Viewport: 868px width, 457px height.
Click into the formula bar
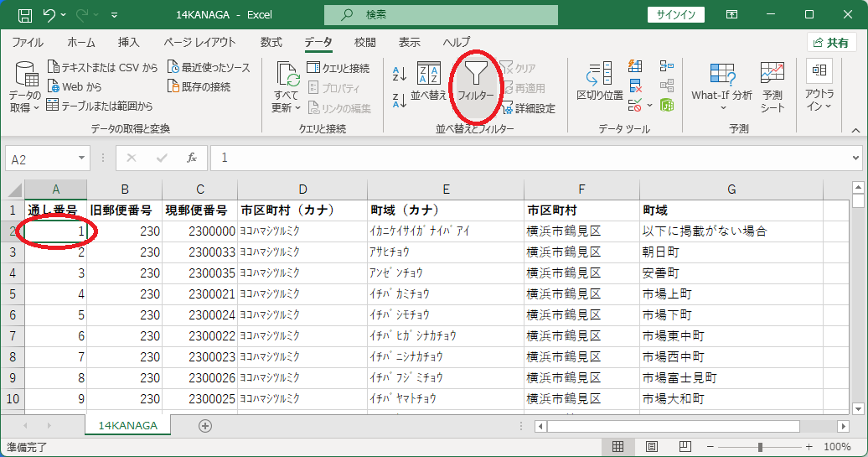tap(530, 158)
